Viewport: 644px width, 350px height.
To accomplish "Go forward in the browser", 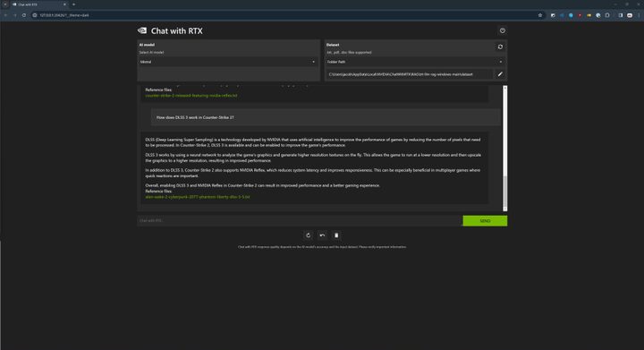I will [x=15, y=15].
